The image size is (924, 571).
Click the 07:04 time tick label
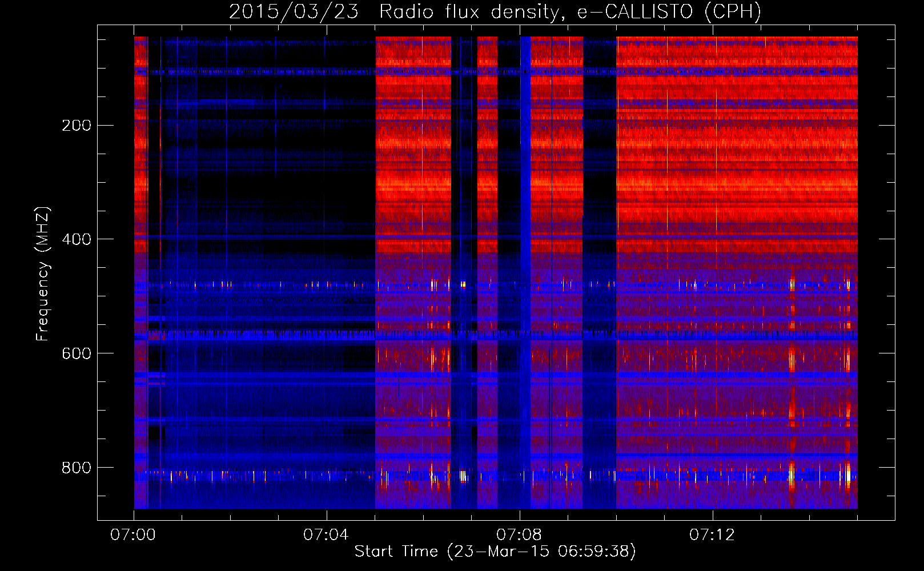tap(326, 535)
